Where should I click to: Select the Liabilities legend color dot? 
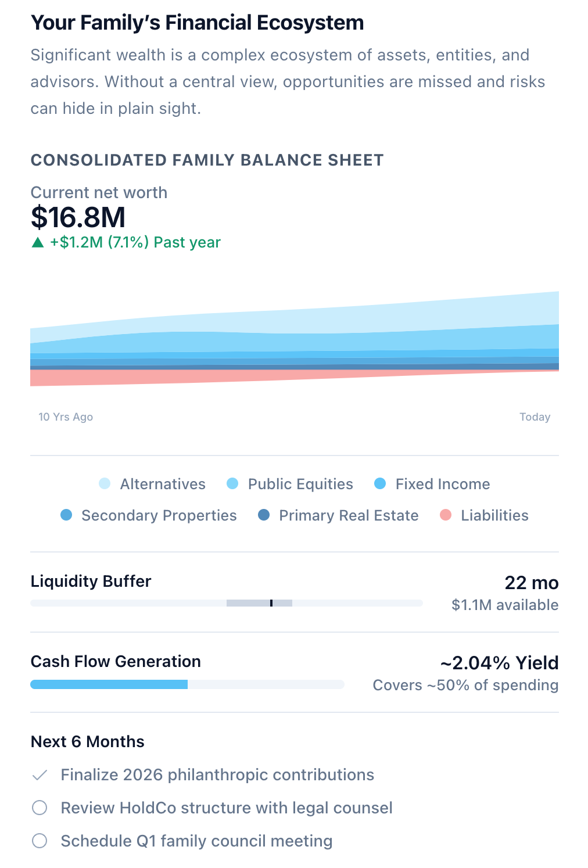pyautogui.click(x=446, y=515)
